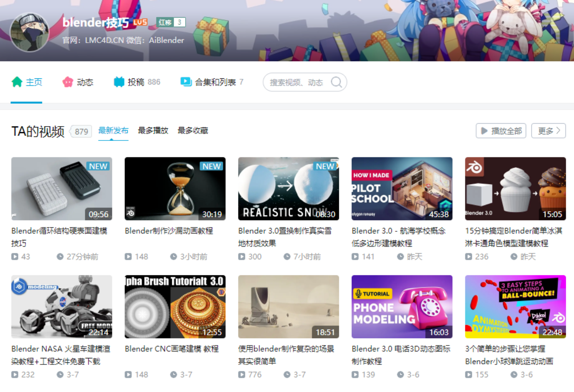Screen dimensions: 574x392
Task: Open title 3个简单的步骤让您掌握Blender小球弹跳
Action: click(x=509, y=355)
